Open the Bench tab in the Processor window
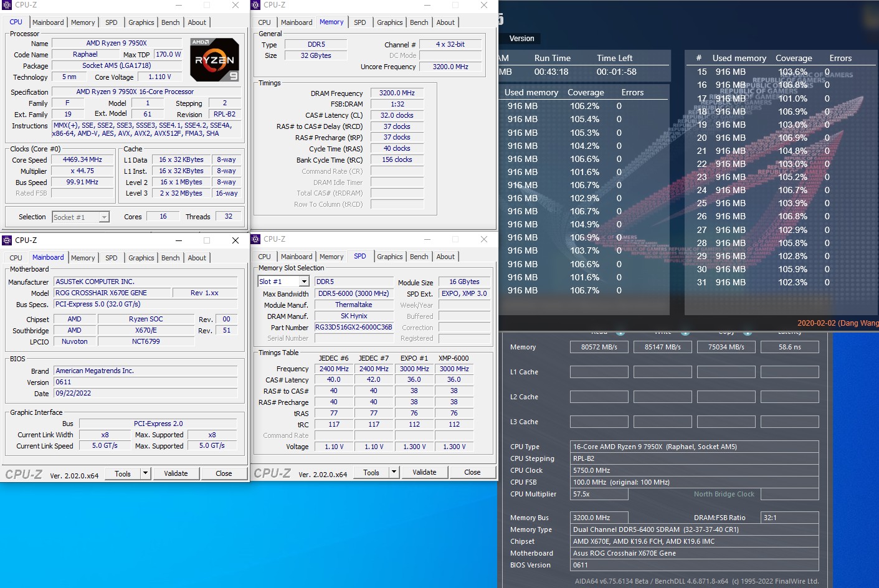 (170, 22)
